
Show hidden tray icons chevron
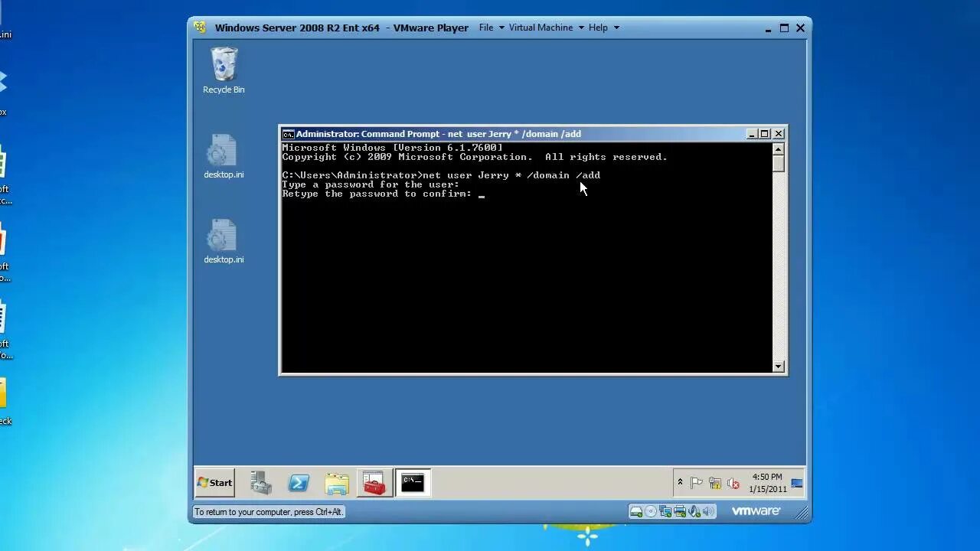point(680,483)
